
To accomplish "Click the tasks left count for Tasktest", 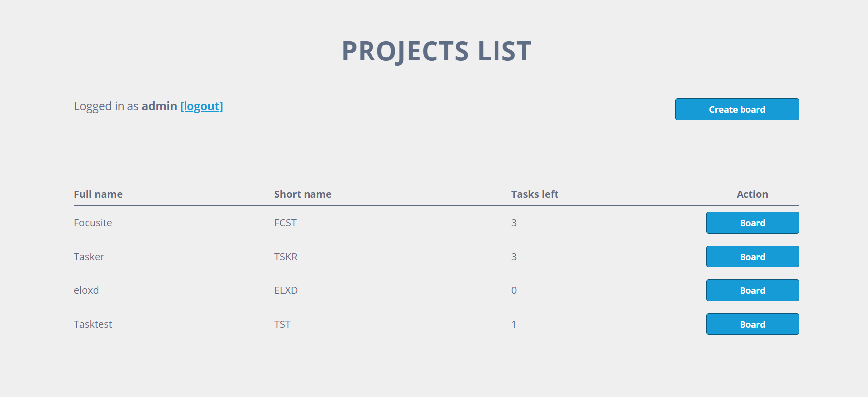I will click(x=514, y=324).
